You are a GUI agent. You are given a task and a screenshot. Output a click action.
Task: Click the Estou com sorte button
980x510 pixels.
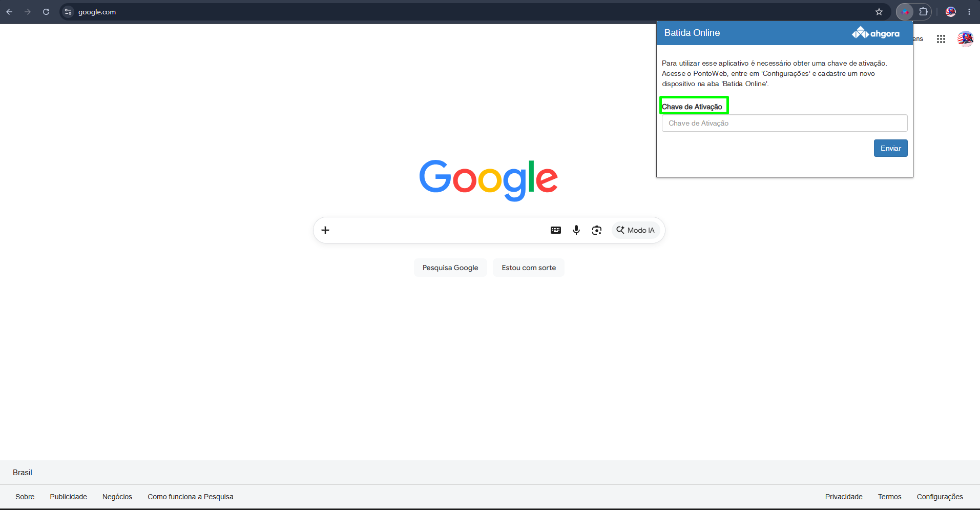529,268
